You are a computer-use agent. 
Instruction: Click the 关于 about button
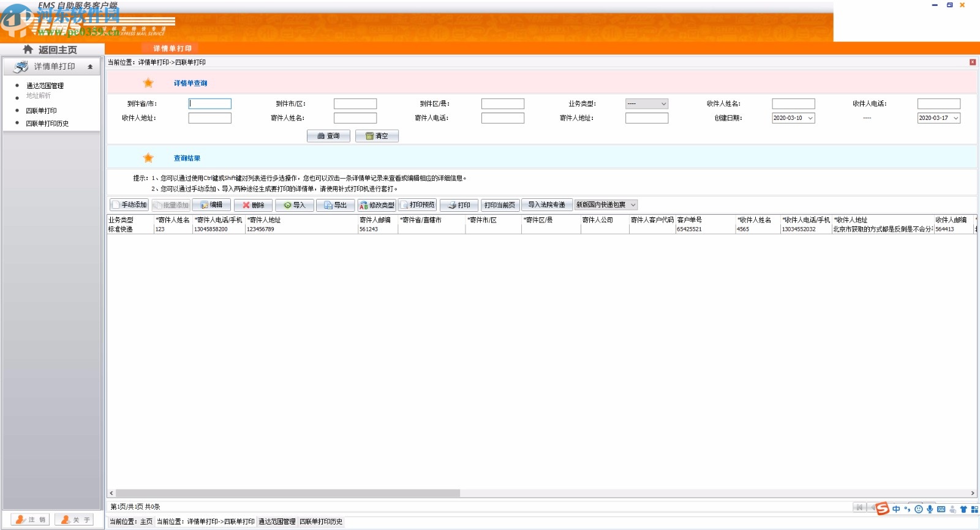(x=74, y=520)
